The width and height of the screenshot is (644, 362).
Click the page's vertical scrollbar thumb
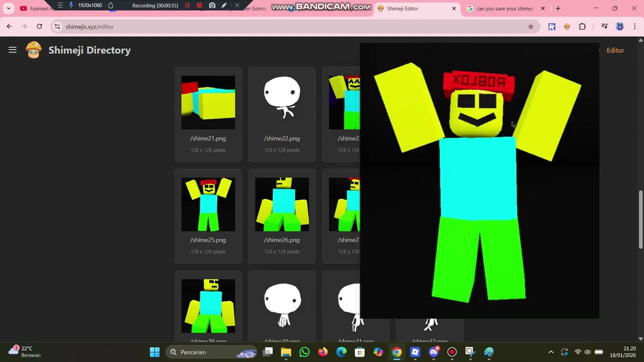click(x=640, y=219)
